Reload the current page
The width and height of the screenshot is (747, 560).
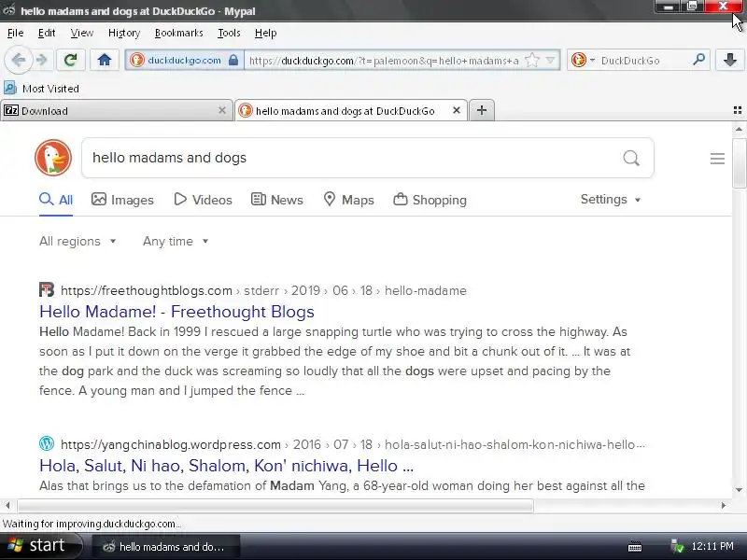pyautogui.click(x=71, y=60)
